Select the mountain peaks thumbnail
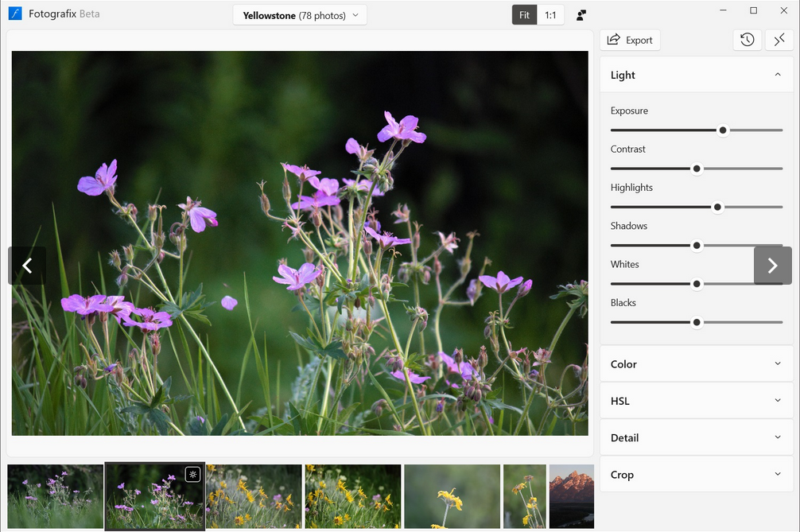Image resolution: width=800 pixels, height=532 pixels. pos(572,496)
